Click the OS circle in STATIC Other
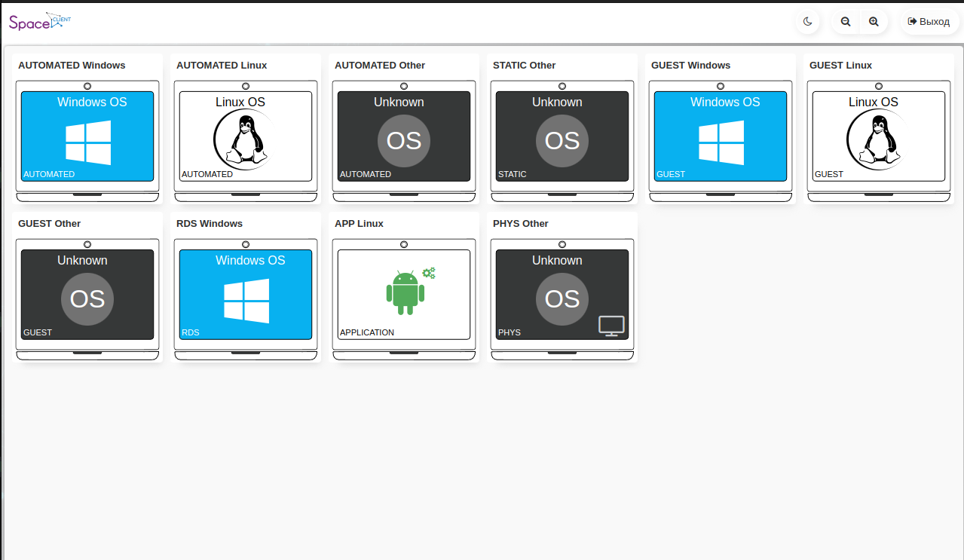Viewport: 964px width, 560px height. pyautogui.click(x=562, y=141)
